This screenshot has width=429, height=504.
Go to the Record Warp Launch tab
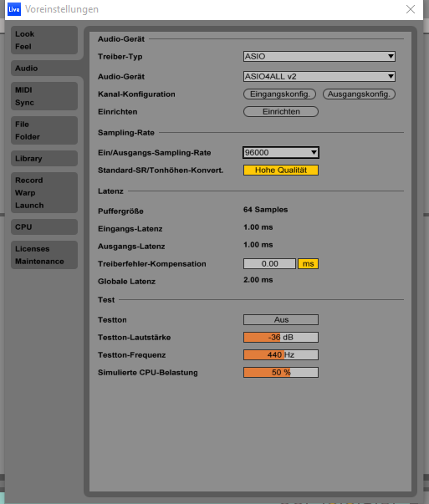[44, 192]
